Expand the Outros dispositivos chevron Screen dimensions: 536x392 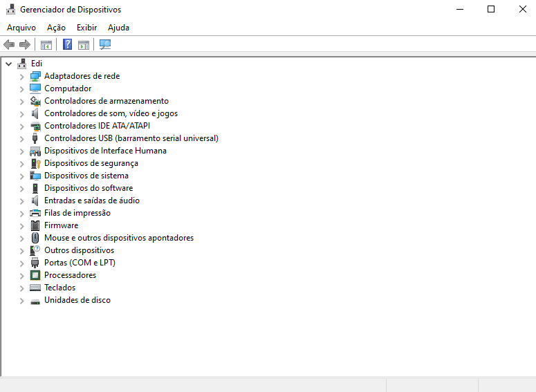[x=22, y=251]
